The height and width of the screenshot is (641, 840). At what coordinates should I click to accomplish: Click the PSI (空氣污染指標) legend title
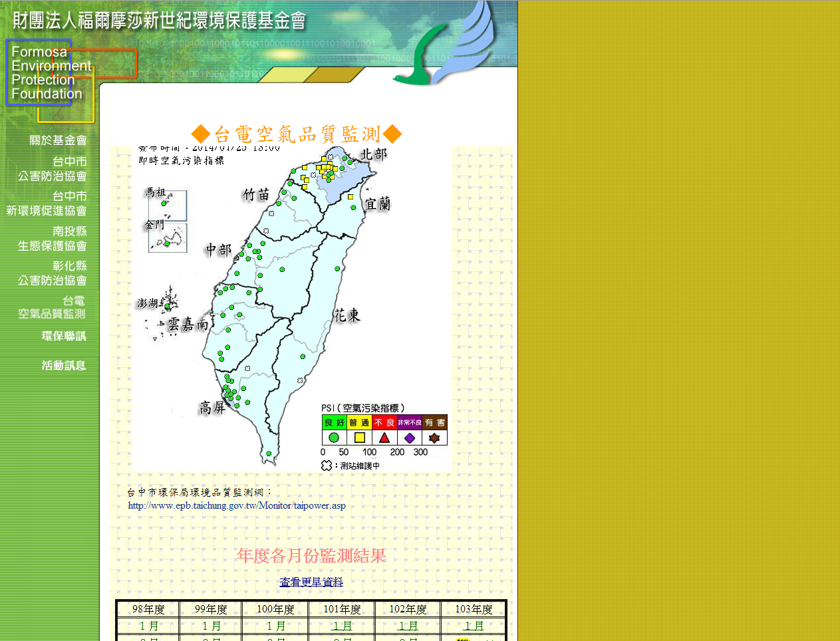click(363, 408)
